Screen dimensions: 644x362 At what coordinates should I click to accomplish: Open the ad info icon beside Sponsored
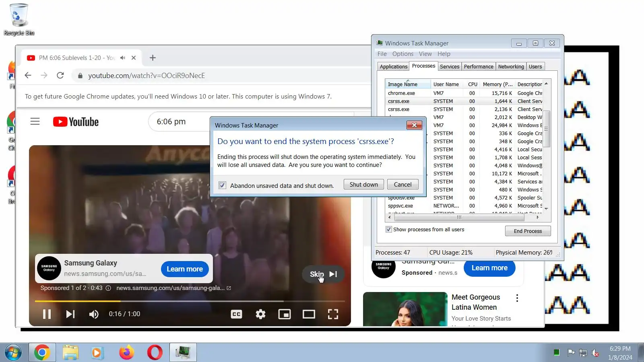[108, 288]
